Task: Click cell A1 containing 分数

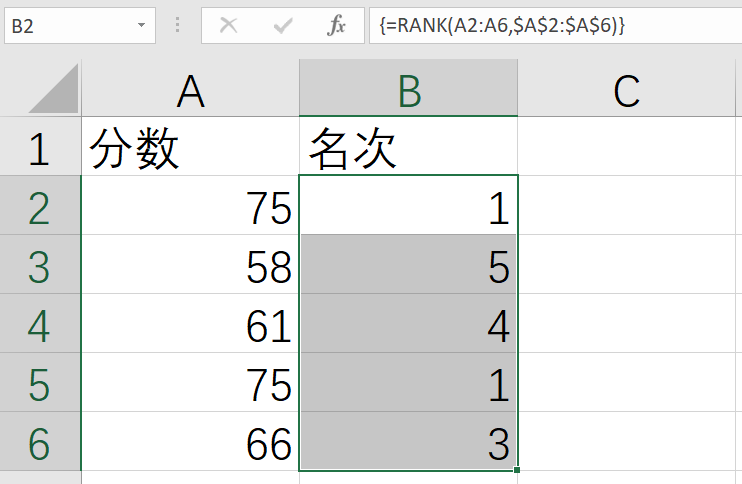Action: point(190,148)
